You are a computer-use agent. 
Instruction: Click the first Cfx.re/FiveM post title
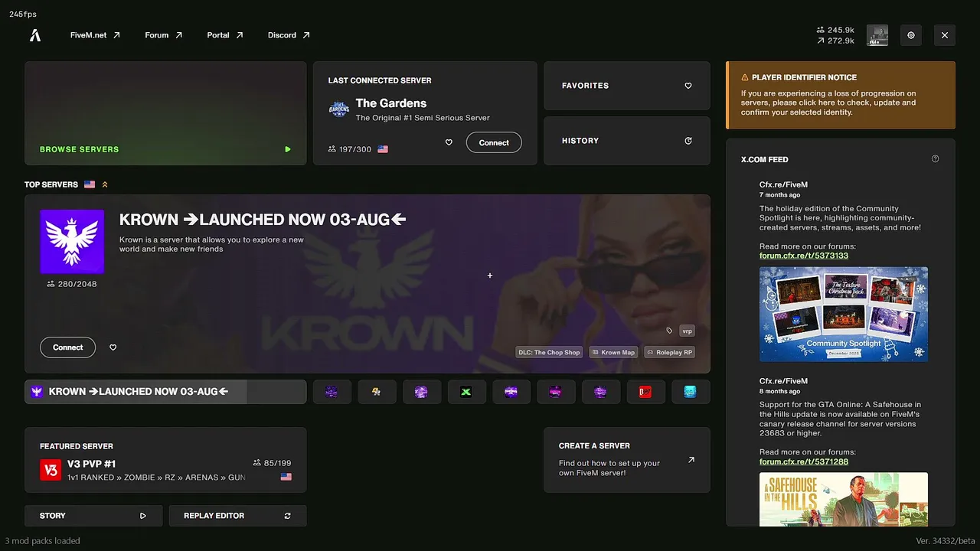pos(783,184)
